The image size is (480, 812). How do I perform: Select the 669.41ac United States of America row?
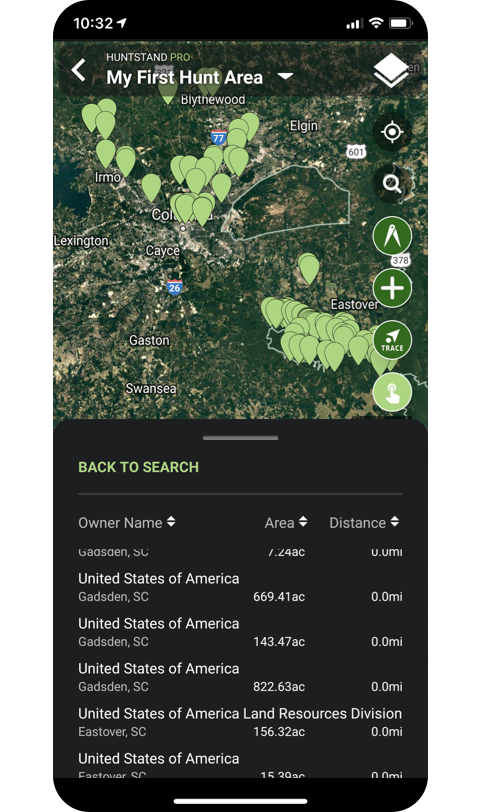pyautogui.click(x=240, y=587)
